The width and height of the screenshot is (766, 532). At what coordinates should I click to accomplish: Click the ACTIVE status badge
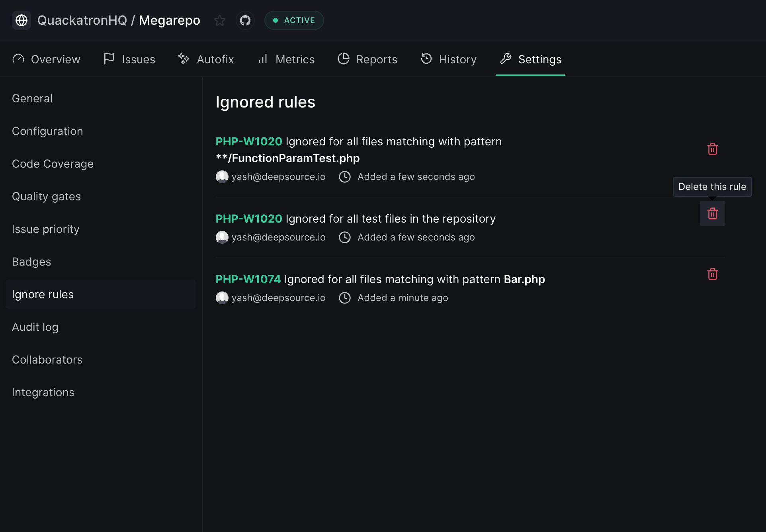point(294,20)
